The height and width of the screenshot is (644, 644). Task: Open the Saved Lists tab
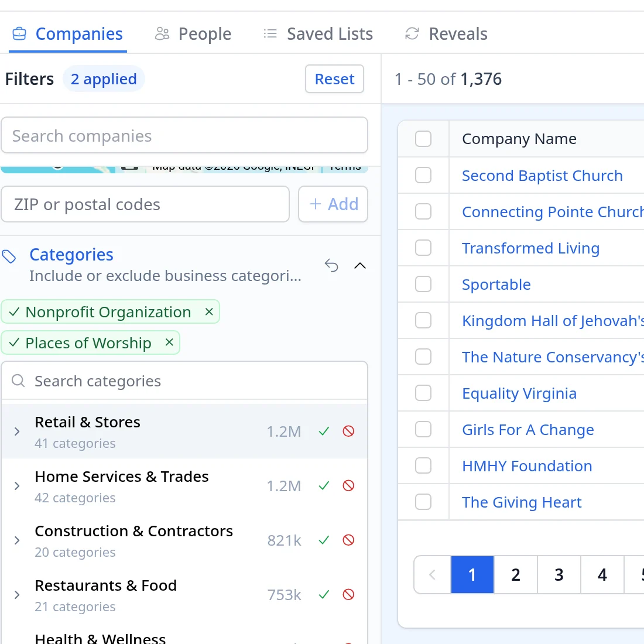click(x=318, y=34)
